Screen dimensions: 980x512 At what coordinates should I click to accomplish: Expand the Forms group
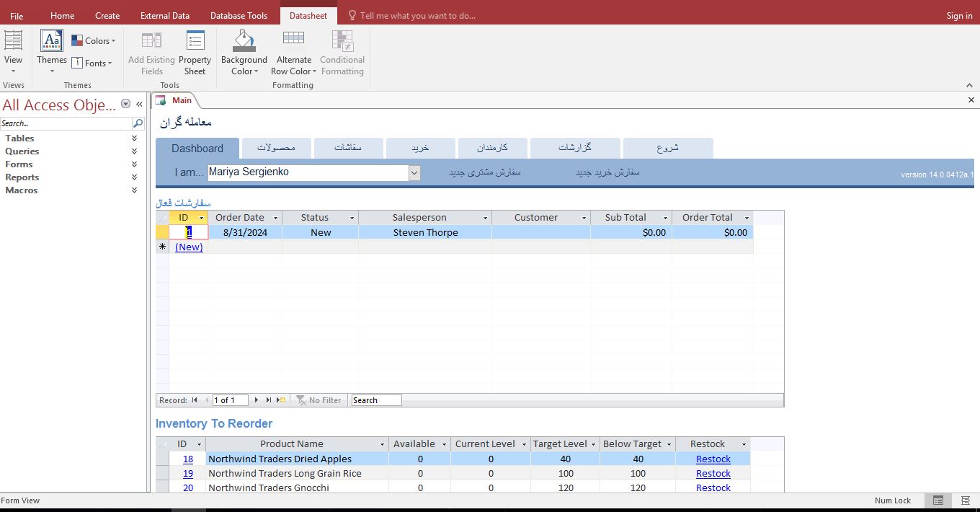pyautogui.click(x=134, y=164)
